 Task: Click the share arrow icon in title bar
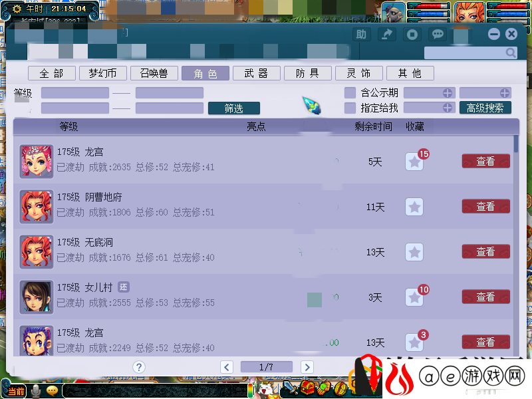pos(387,35)
